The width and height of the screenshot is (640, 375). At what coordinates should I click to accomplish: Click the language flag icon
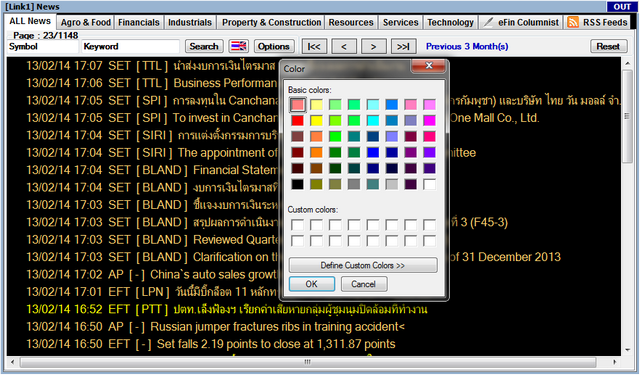pos(239,47)
